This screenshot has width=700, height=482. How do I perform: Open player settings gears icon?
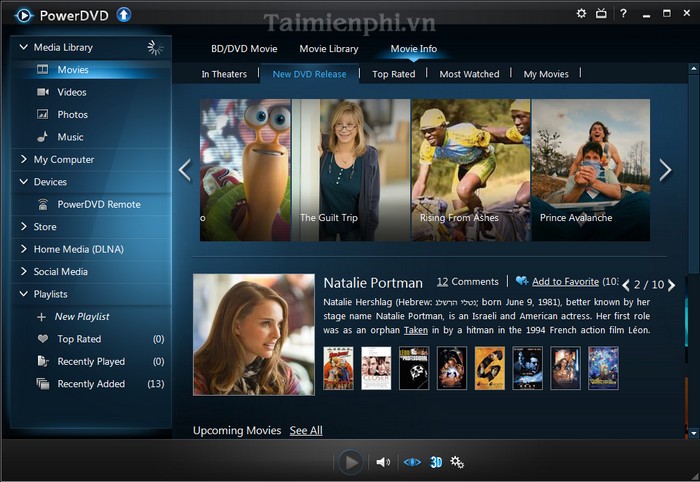457,462
